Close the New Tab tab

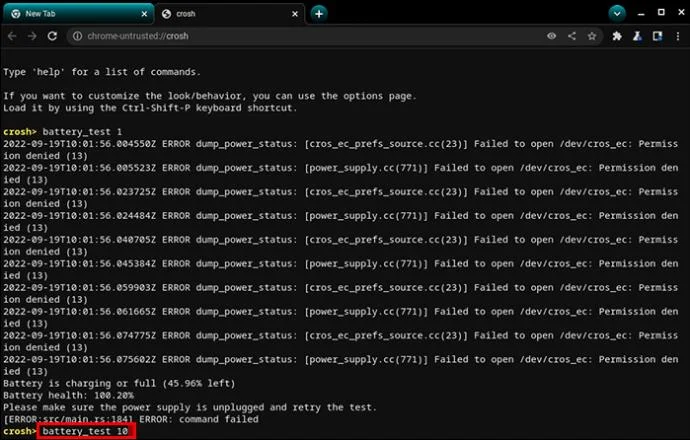(x=144, y=14)
